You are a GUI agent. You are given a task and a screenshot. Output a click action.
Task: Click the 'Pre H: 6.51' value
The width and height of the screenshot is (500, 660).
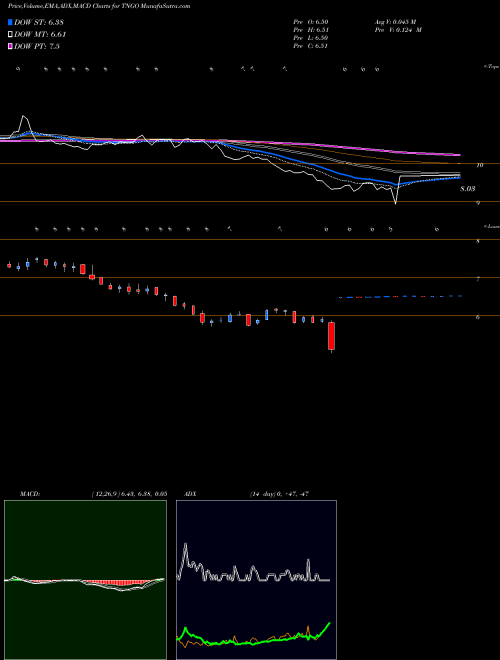311,30
